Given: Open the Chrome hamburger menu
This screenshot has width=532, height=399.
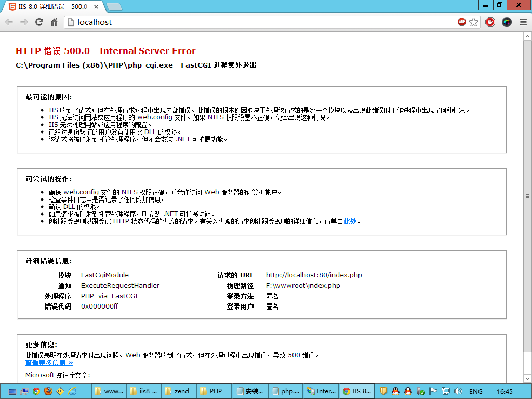Looking at the screenshot, I should point(523,22).
